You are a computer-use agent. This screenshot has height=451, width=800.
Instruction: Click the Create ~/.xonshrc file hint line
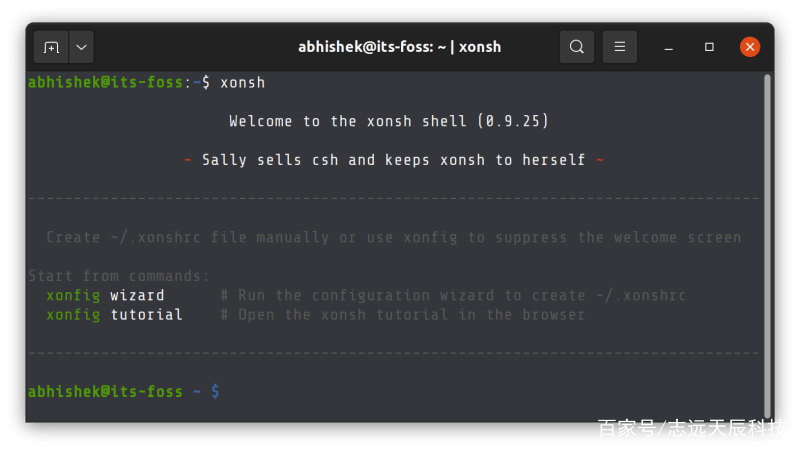point(393,237)
